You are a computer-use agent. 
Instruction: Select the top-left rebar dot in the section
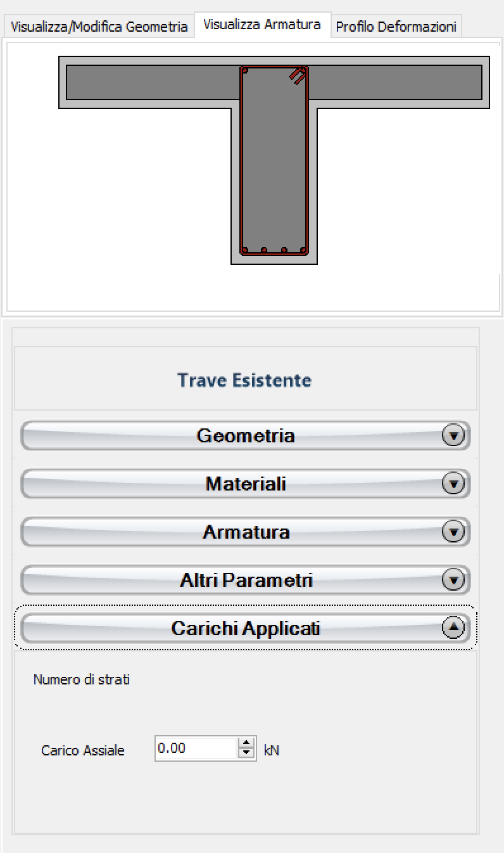point(245,71)
